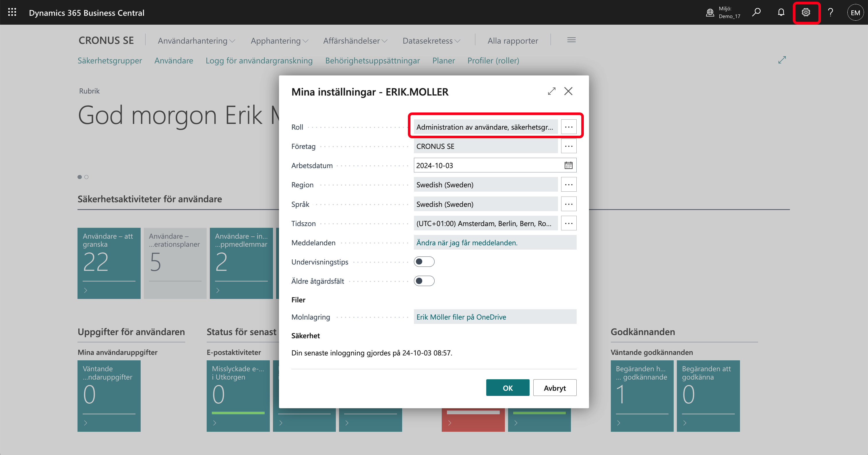Click the Region field Swedish (Sweden)
The width and height of the screenshot is (868, 455).
486,184
